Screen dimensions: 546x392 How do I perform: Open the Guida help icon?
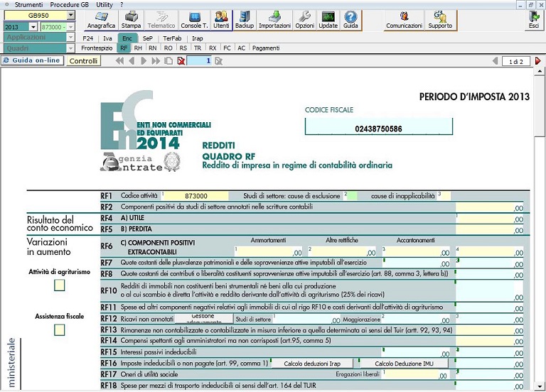point(350,20)
